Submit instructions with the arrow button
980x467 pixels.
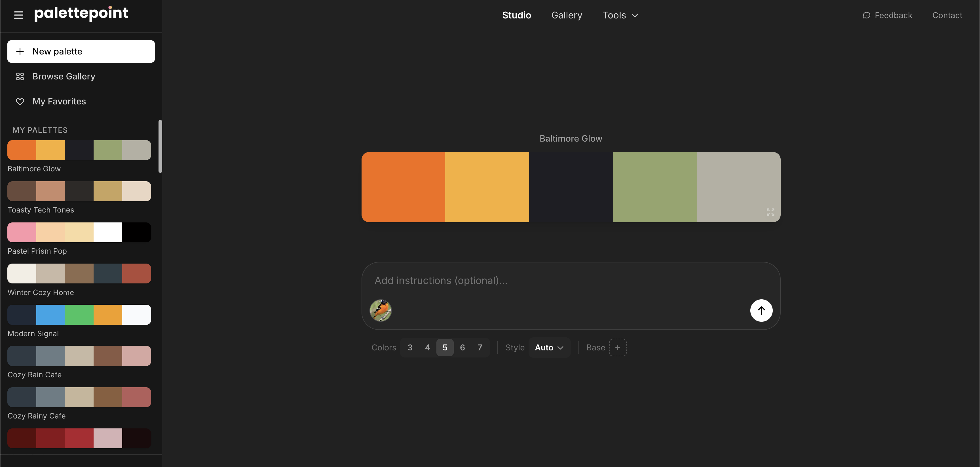(x=761, y=310)
